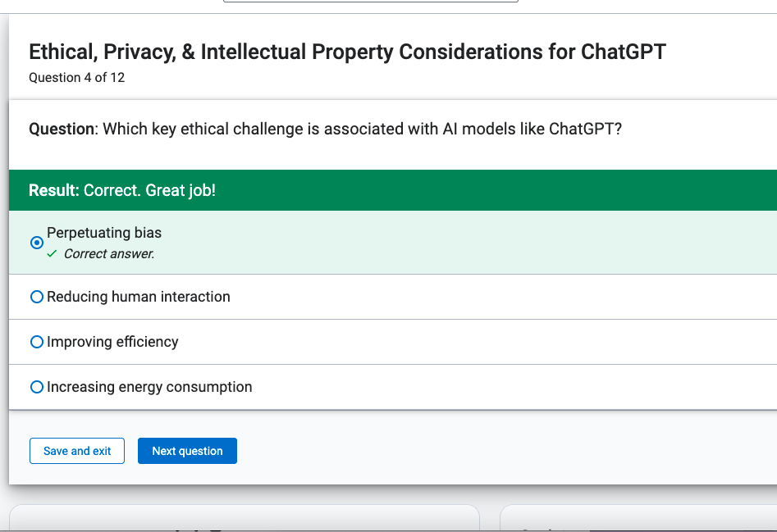Select the Improving efficiency radio option
The width and height of the screenshot is (777, 532).
(x=37, y=342)
